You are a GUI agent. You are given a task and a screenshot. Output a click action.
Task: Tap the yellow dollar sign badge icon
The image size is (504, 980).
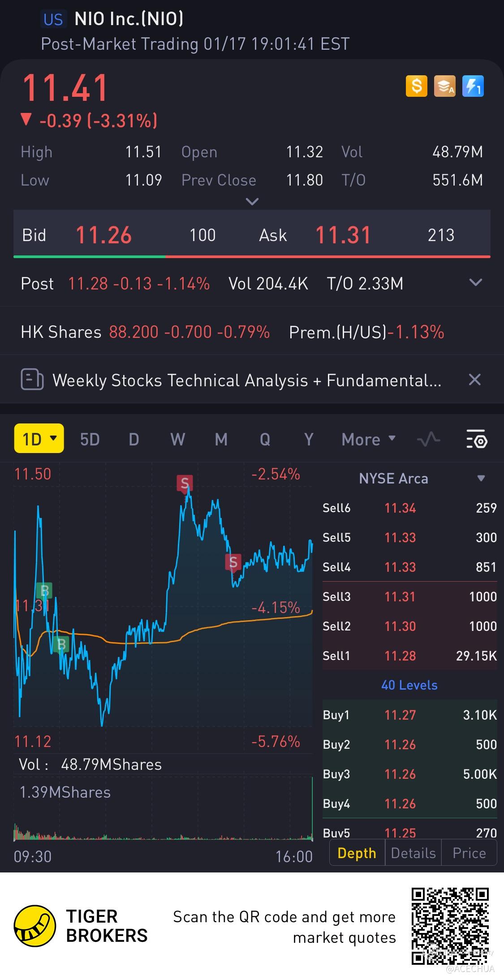(x=417, y=86)
